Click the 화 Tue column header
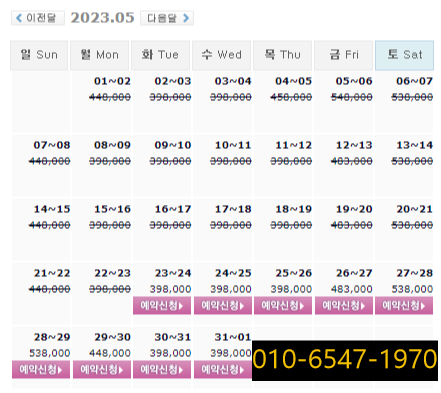Screen dimensions: 441x393 click(x=160, y=55)
